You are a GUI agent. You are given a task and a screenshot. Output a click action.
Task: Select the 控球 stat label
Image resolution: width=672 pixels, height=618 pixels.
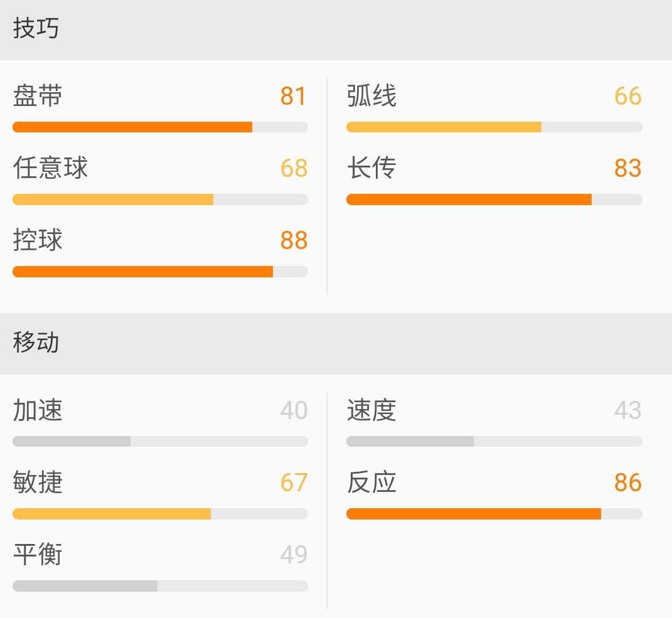(x=38, y=240)
